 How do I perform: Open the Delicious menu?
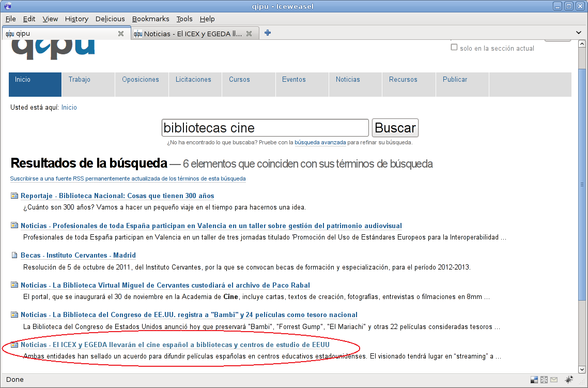pyautogui.click(x=110, y=19)
